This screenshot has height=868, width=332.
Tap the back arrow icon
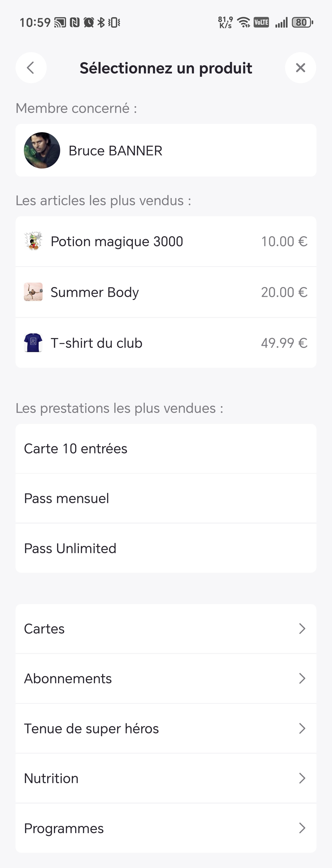coord(31,68)
